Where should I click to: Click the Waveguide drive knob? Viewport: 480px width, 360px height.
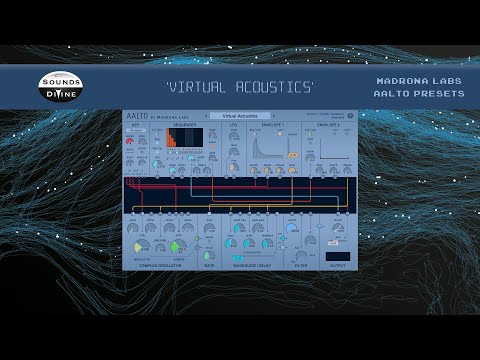(x=249, y=243)
